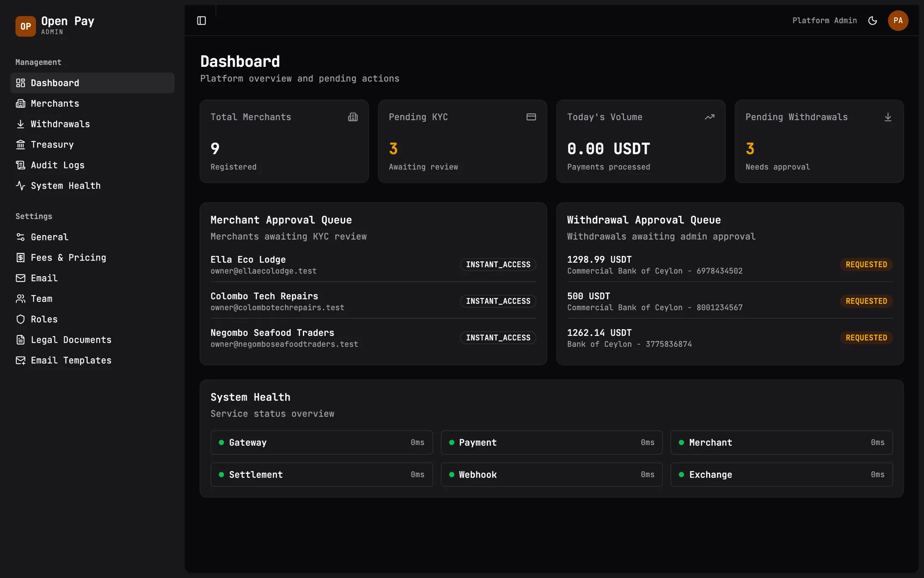Viewport: 924px width, 578px height.
Task: Click the Merchant service status tile
Action: pos(782,443)
